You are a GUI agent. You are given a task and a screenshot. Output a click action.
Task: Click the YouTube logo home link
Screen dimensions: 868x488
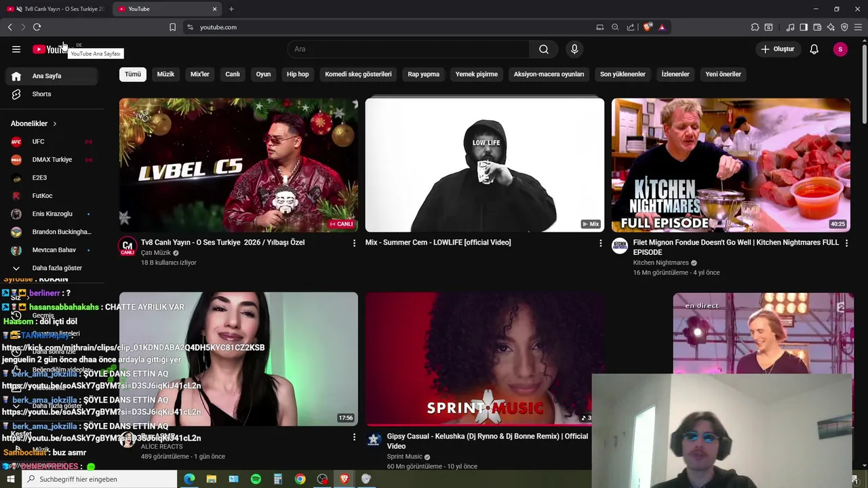coord(50,49)
